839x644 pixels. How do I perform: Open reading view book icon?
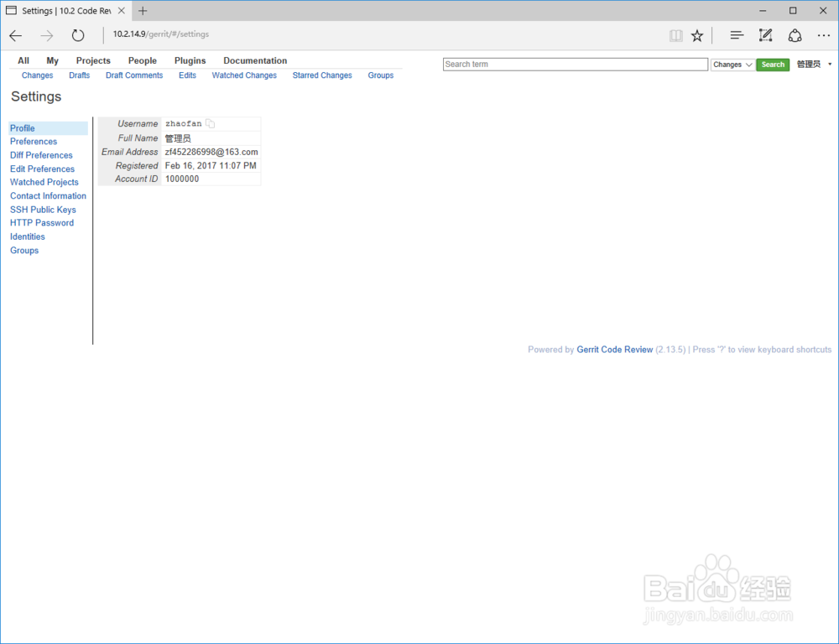pos(675,36)
